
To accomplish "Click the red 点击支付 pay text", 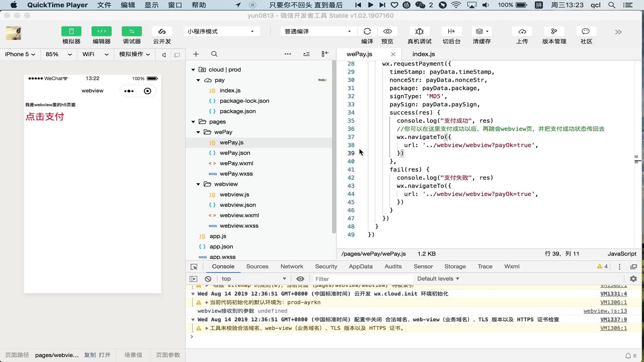I will tap(45, 116).
